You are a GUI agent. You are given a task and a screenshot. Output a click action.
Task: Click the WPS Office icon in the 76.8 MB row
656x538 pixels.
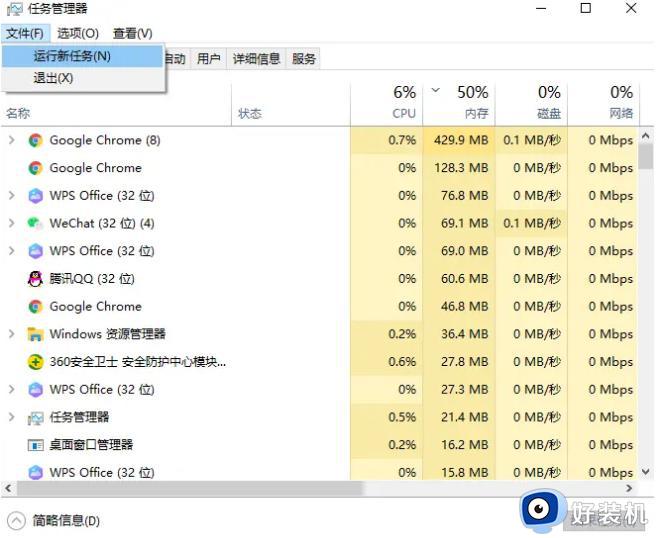36,195
